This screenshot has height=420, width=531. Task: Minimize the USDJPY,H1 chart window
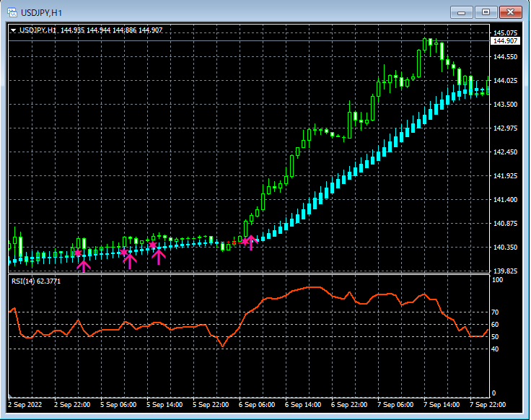(x=462, y=12)
